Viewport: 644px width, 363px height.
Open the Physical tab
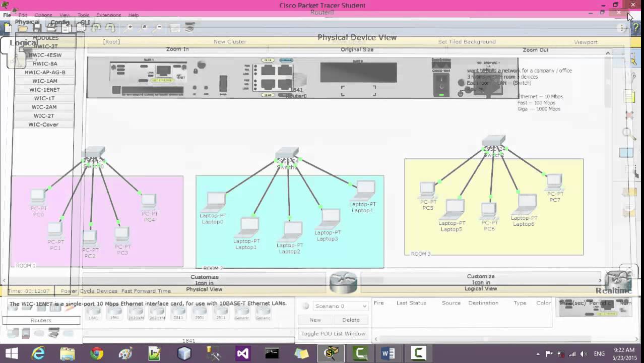(27, 22)
